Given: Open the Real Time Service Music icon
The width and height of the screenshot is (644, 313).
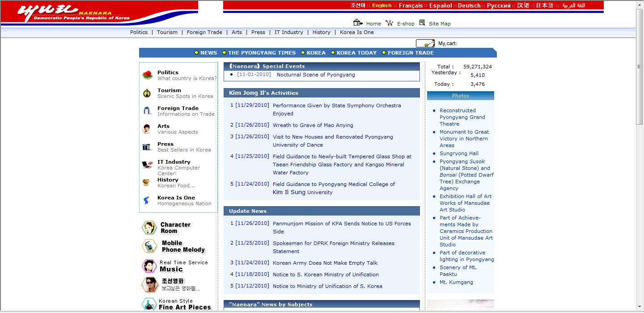Looking at the screenshot, I should pyautogui.click(x=149, y=266).
